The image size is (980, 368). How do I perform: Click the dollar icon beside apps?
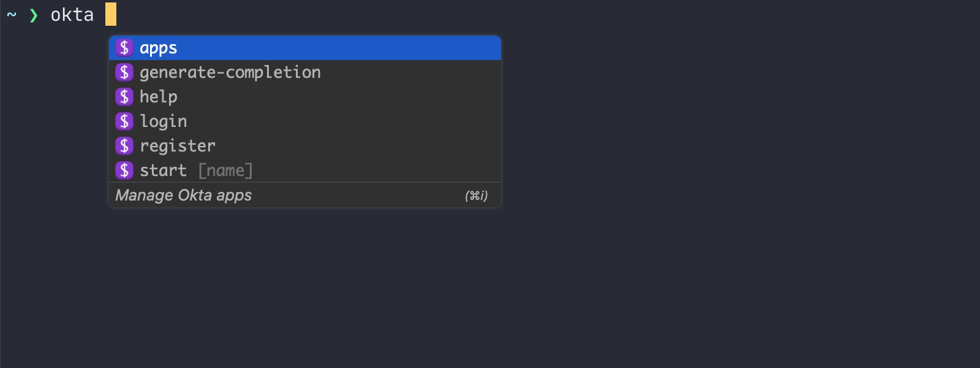124,48
